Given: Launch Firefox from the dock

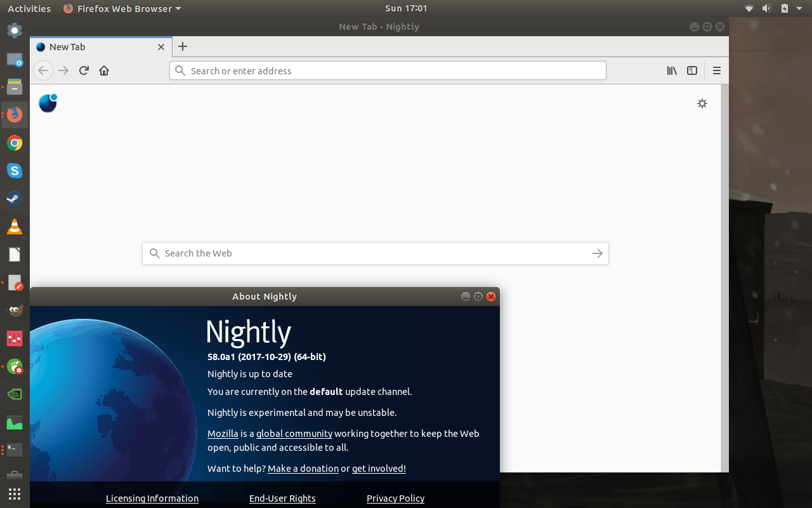Looking at the screenshot, I should click(x=15, y=115).
